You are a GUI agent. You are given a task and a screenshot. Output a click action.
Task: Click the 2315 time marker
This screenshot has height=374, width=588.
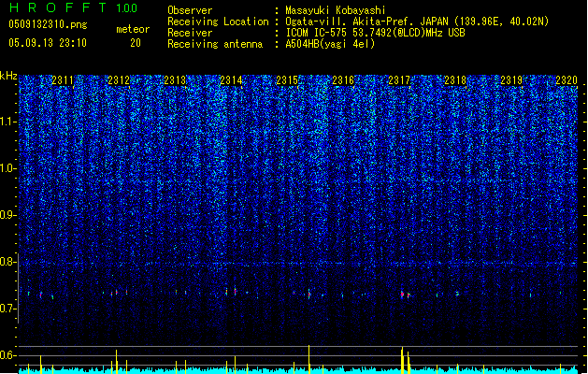point(287,80)
